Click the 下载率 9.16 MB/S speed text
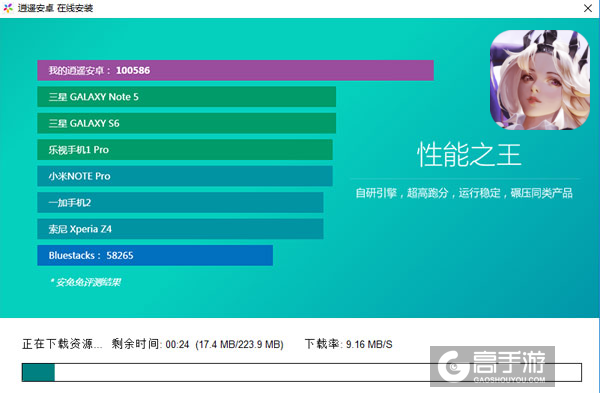Viewport: 600px width, 393px height. (x=348, y=344)
